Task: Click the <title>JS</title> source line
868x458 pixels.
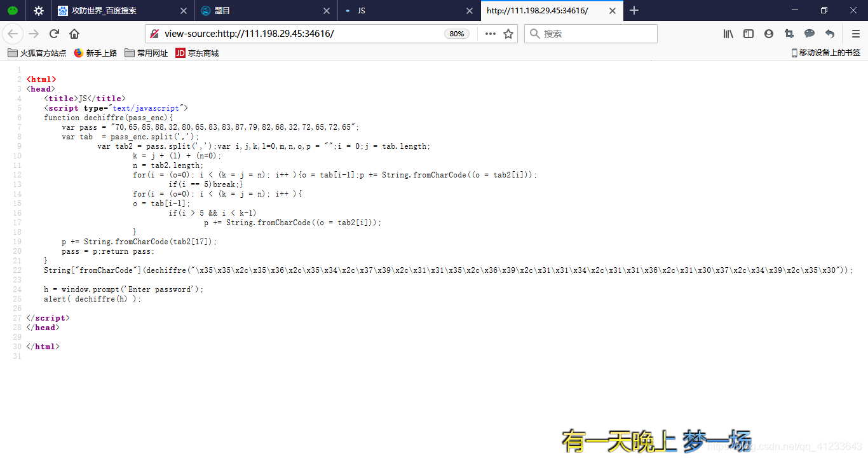Action: [85, 99]
